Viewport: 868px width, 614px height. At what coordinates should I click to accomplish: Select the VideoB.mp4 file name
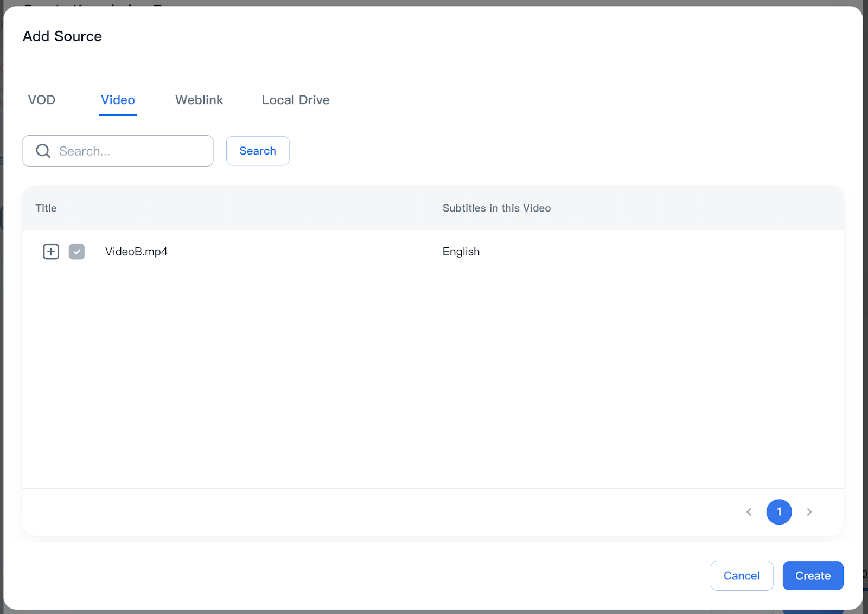(136, 251)
